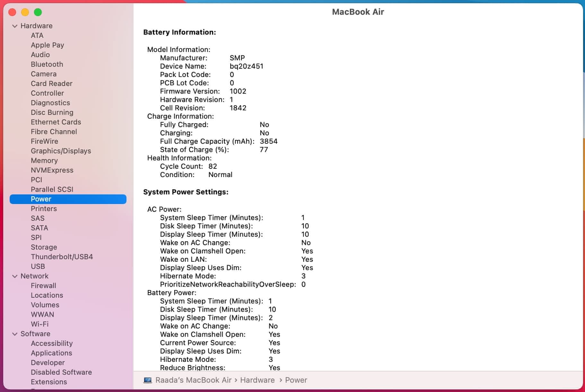
Task: Select Thunderbolt/USB4 entry
Action: [62, 257]
